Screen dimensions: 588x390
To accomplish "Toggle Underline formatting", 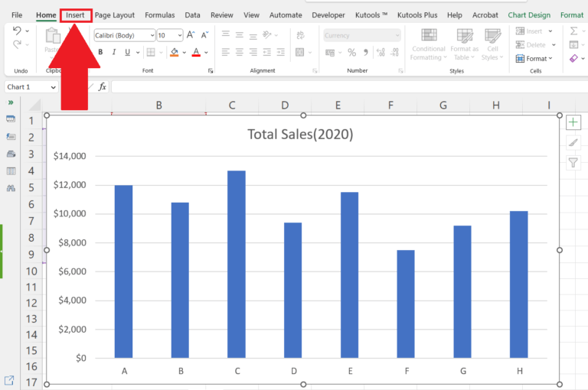I will click(x=128, y=52).
